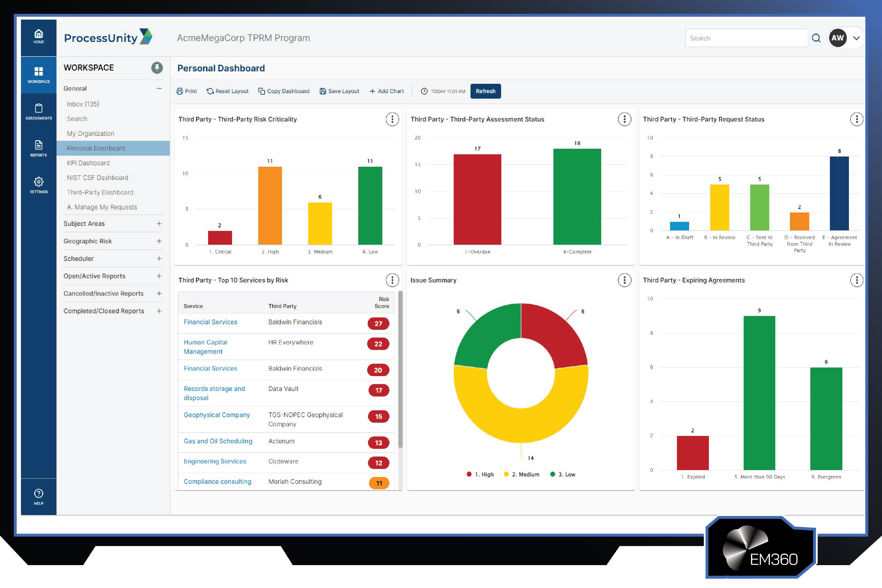Open Engineering Services link
Viewport: 882px width, 588px height.
click(x=215, y=462)
